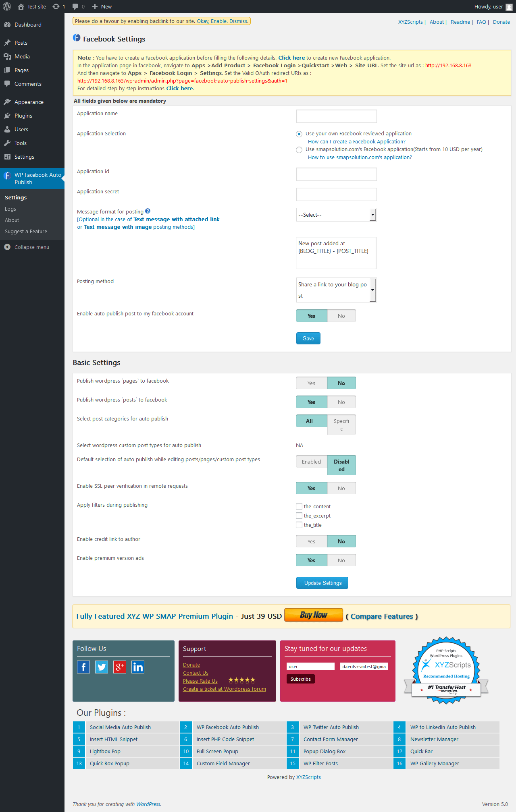Focus the Application secret field

pos(336,194)
